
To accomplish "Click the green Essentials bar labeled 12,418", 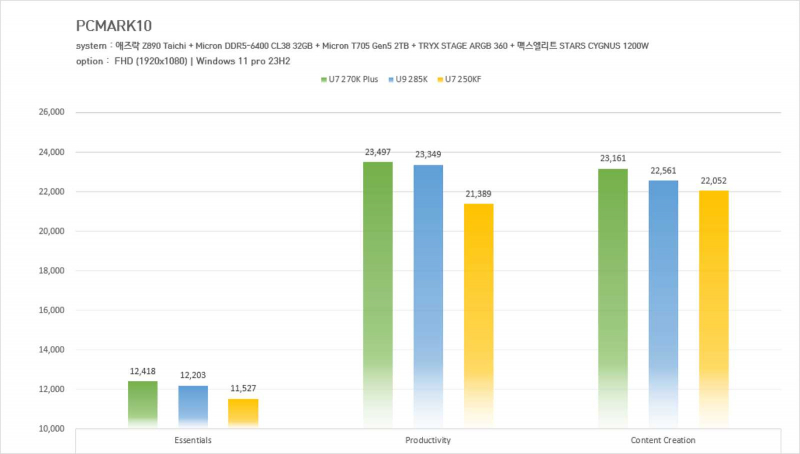I will click(143, 403).
